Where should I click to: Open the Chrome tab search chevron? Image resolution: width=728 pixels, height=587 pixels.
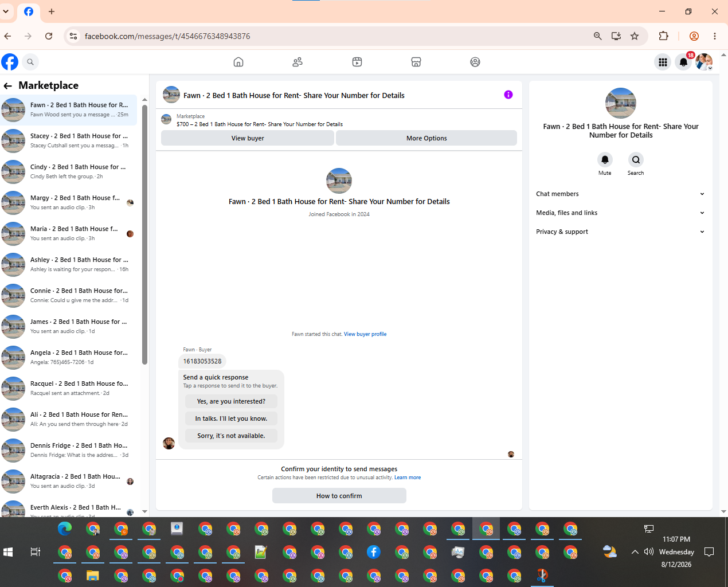[6, 11]
